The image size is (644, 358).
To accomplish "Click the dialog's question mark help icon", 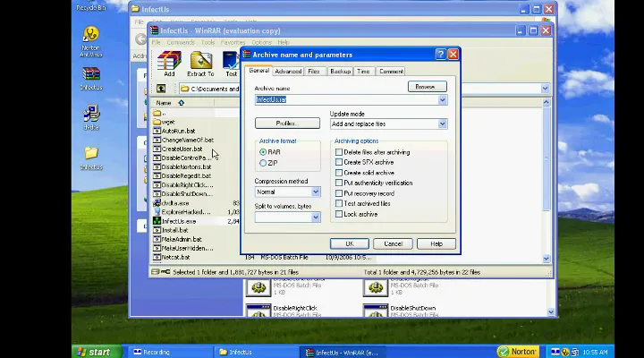I will click(x=440, y=55).
